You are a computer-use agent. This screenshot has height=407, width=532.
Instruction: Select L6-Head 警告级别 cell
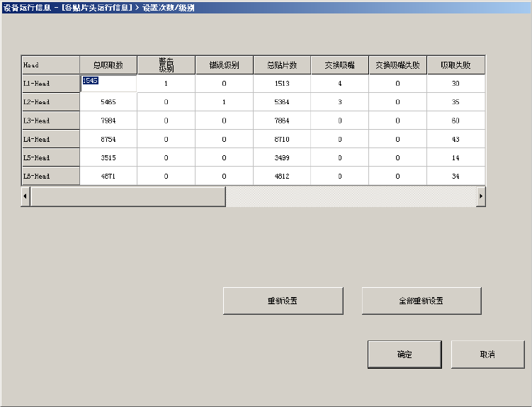[x=166, y=176]
